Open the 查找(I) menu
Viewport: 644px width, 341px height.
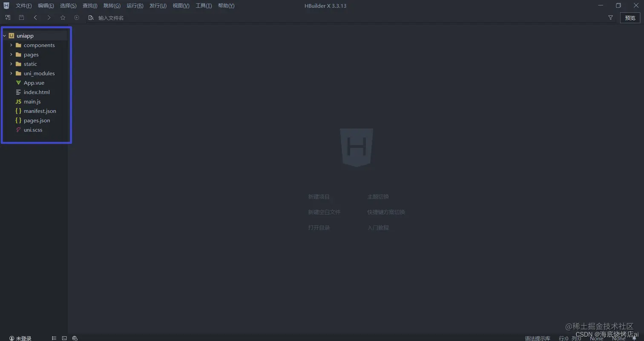click(x=90, y=6)
